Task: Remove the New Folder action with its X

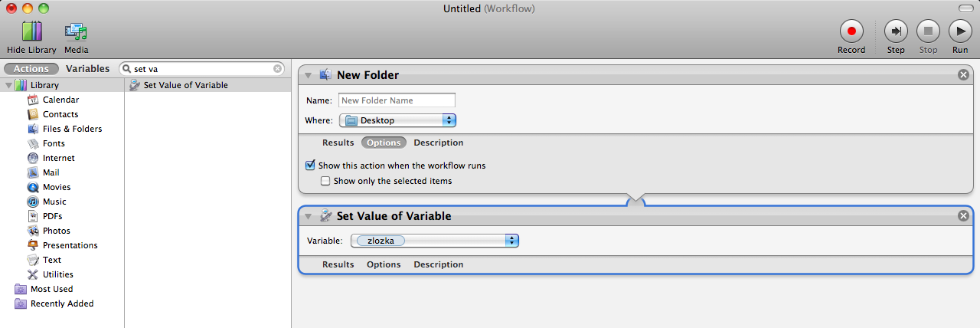Action: (963, 75)
